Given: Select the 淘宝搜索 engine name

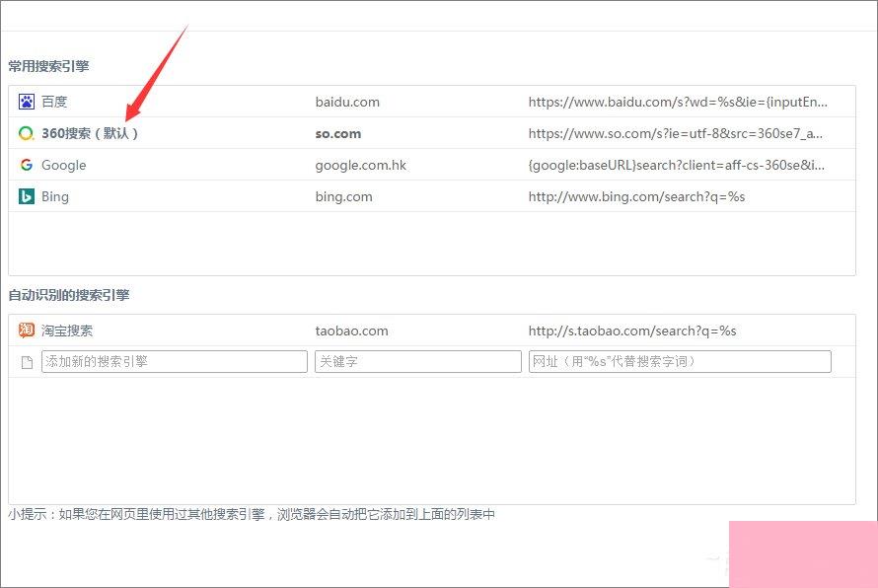Looking at the screenshot, I should coord(67,331).
